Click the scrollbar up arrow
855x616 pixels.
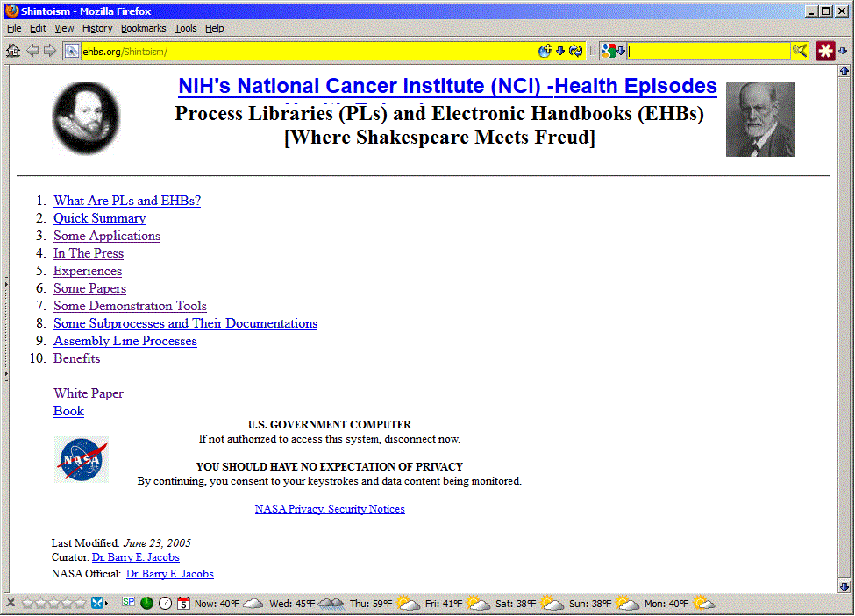click(x=844, y=71)
